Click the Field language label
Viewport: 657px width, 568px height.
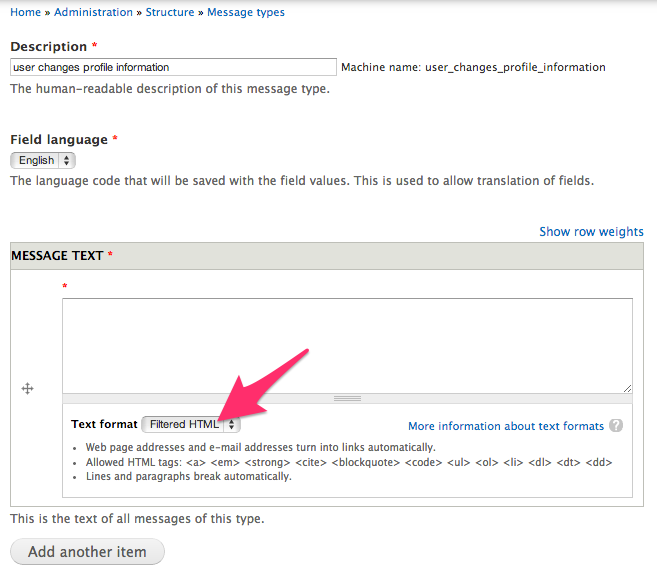pos(58,139)
